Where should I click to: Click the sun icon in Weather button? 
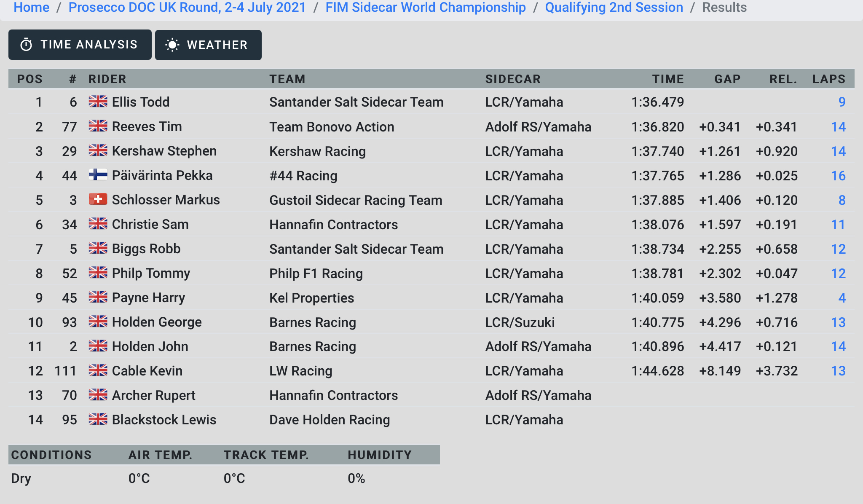coord(172,45)
